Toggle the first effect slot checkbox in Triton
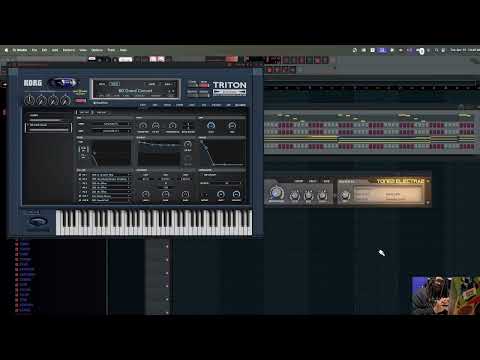 click(x=80, y=175)
